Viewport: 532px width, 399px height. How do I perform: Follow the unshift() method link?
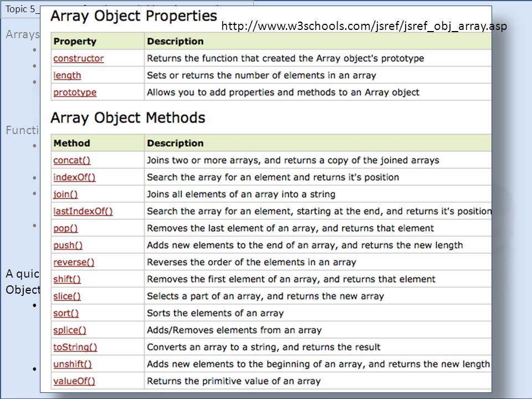tap(73, 364)
